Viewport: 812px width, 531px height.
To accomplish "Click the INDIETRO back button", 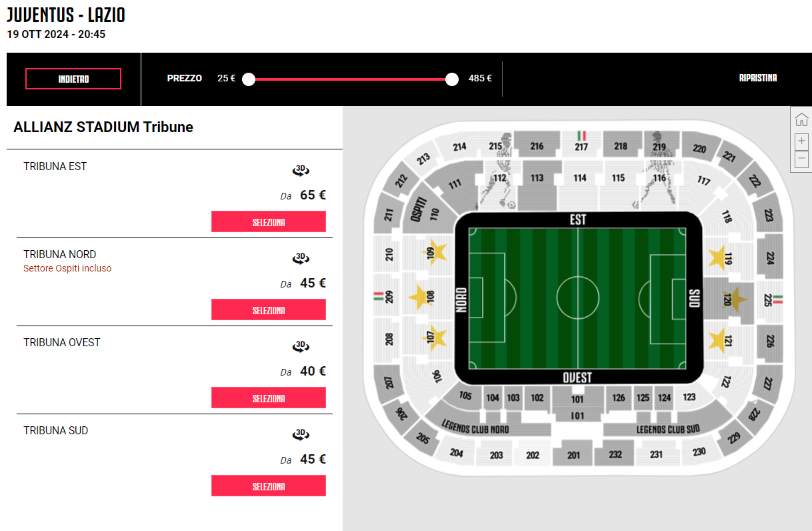I will 73,79.
